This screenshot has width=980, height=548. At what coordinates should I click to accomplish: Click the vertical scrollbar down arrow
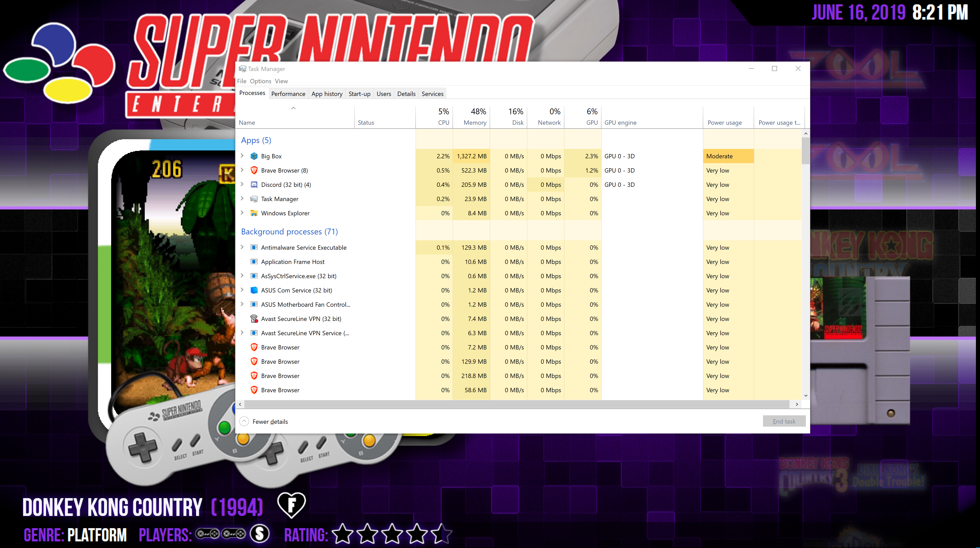pyautogui.click(x=805, y=396)
